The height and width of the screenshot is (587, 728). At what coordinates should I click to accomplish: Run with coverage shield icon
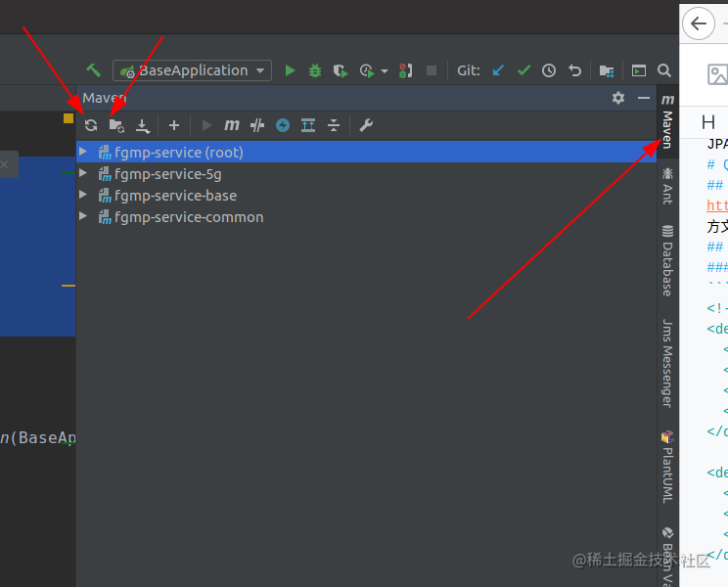[341, 71]
